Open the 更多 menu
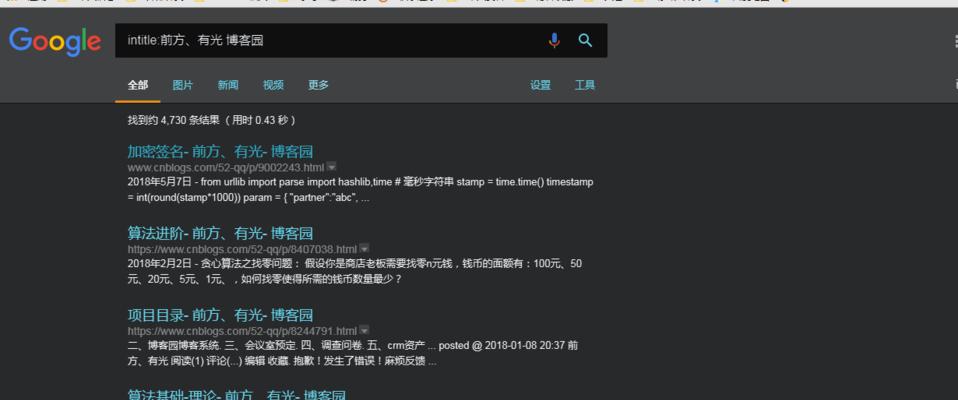 coord(318,85)
